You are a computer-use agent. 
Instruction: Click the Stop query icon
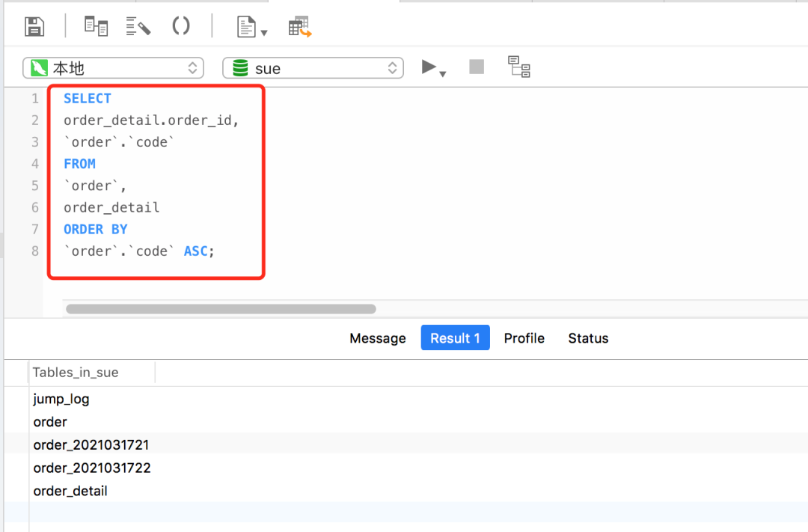tap(476, 67)
